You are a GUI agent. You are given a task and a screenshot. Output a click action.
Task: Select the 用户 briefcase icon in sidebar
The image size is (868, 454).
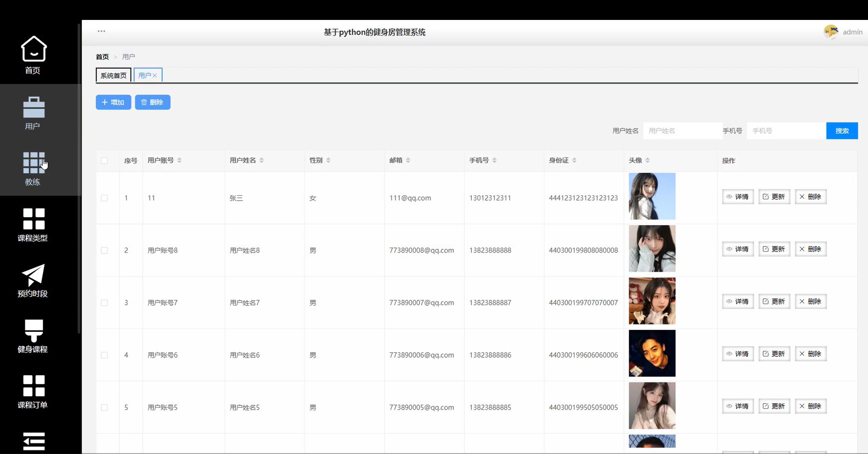[x=33, y=108]
